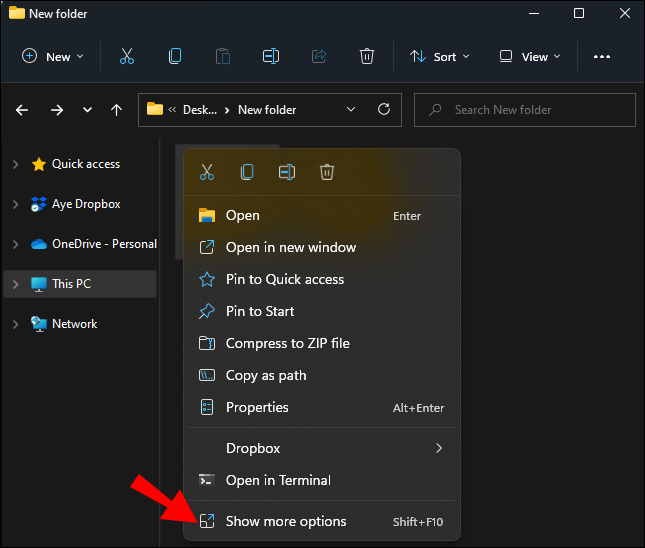Open the New dropdown menu
The width and height of the screenshot is (645, 548).
(x=54, y=57)
